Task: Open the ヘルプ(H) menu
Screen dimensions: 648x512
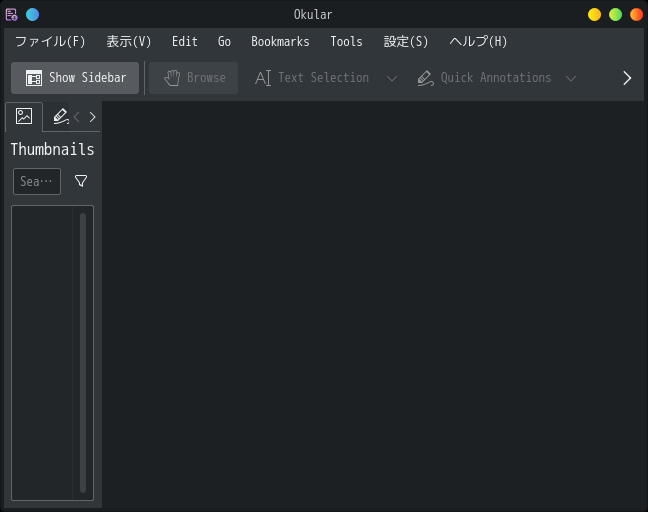Action: click(x=478, y=42)
